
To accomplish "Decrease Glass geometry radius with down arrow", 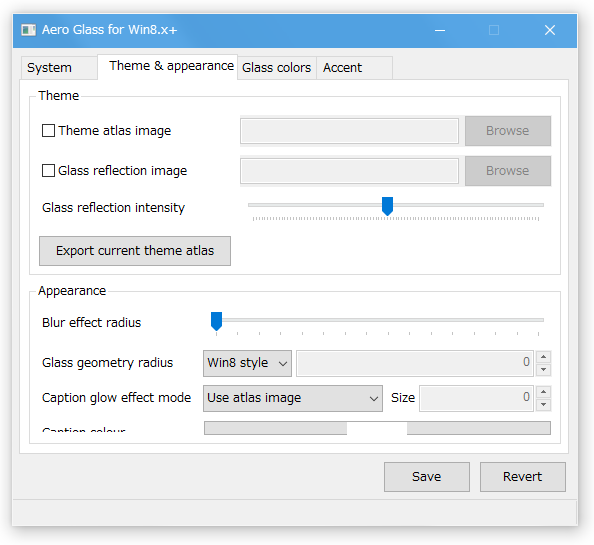I will coord(544,369).
